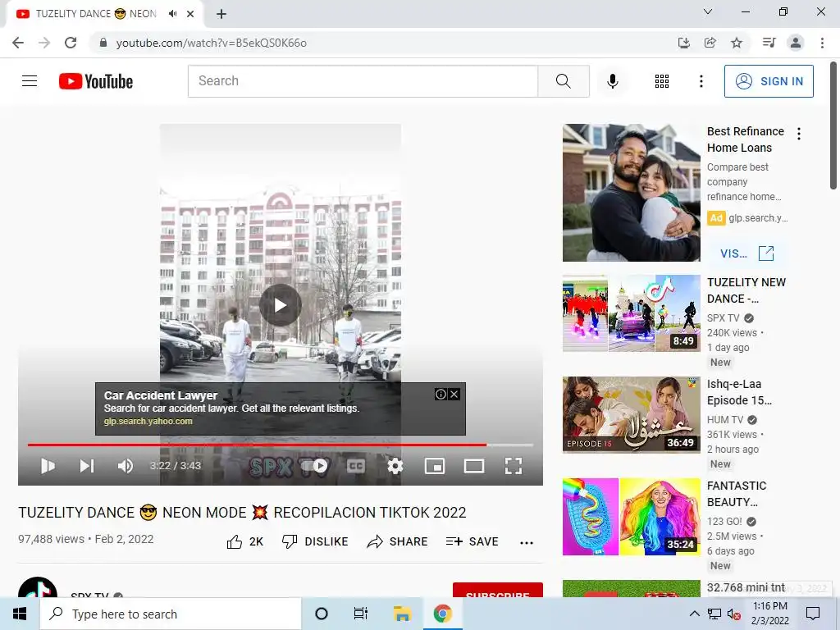Save the video to a playlist
840x630 pixels.
click(x=472, y=541)
